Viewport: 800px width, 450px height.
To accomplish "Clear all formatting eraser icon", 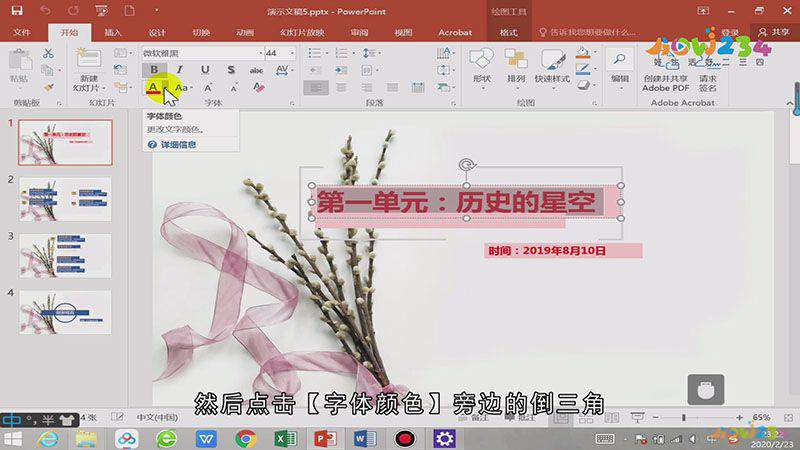I will coord(259,88).
